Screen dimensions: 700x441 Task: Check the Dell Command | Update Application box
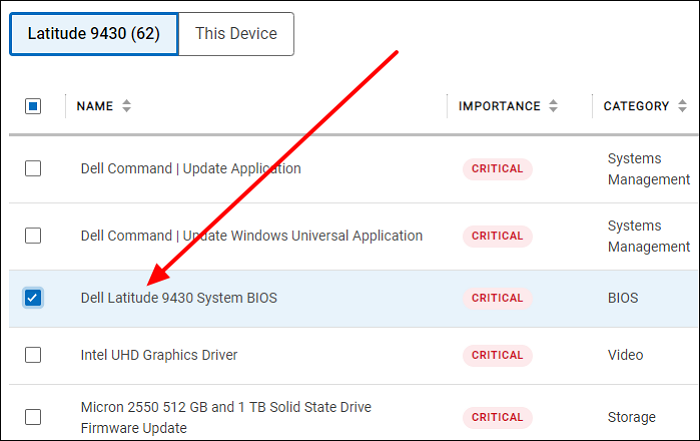tap(33, 169)
